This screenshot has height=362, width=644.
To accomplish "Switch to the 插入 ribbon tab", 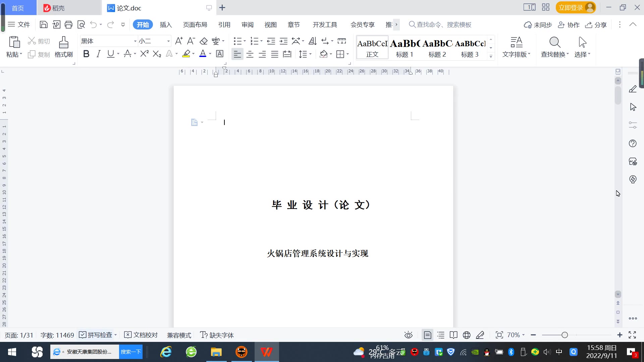I will click(x=166, y=25).
